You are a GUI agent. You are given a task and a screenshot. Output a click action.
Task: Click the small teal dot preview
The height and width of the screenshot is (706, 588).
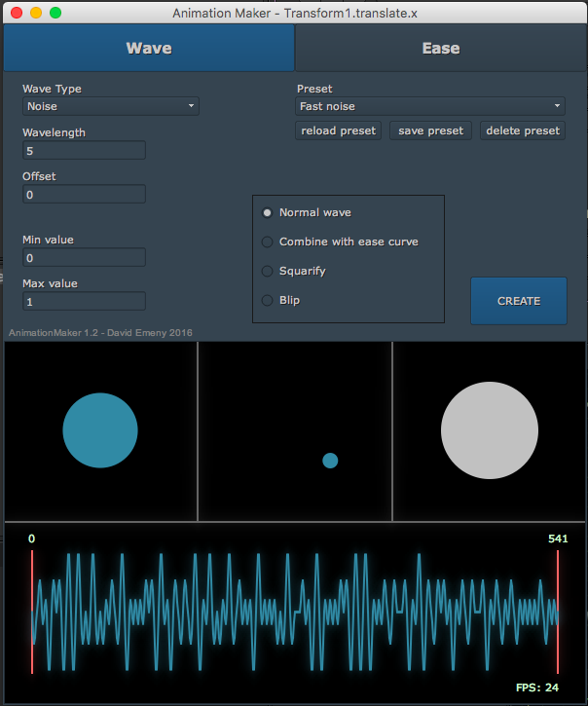tap(330, 461)
